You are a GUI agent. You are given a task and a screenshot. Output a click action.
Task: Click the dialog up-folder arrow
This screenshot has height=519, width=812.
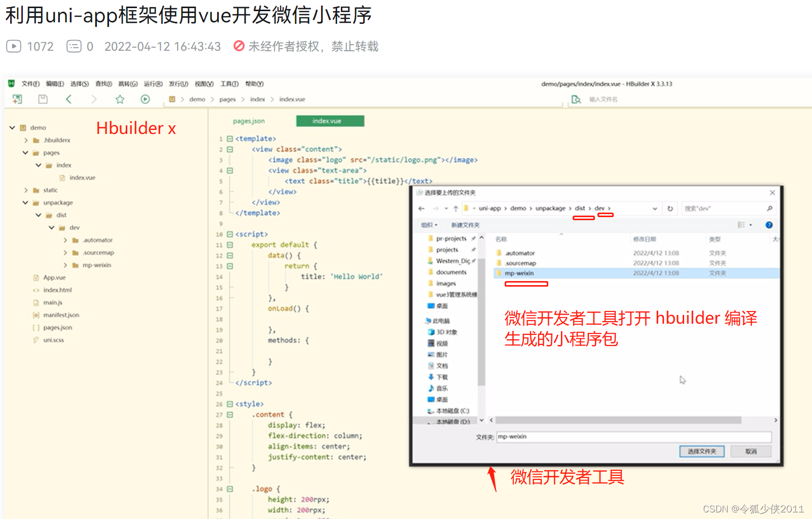click(x=455, y=209)
